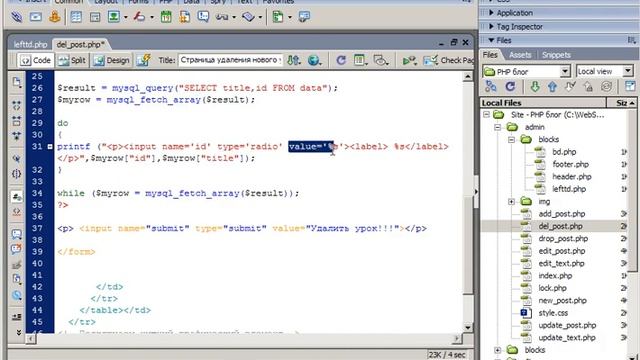This screenshot has height=360, width=640.
Task: Click Collapse Full Tag icon
Action: coord(17,106)
